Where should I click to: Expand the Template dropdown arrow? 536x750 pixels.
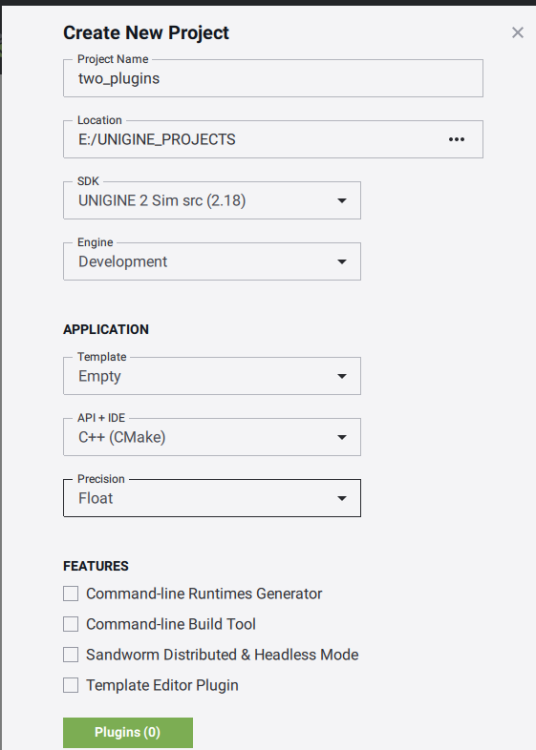point(341,376)
